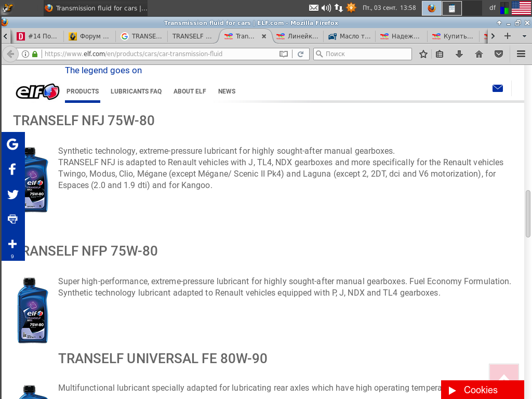Open the NEWS menu
The image size is (532, 399).
pos(227,91)
